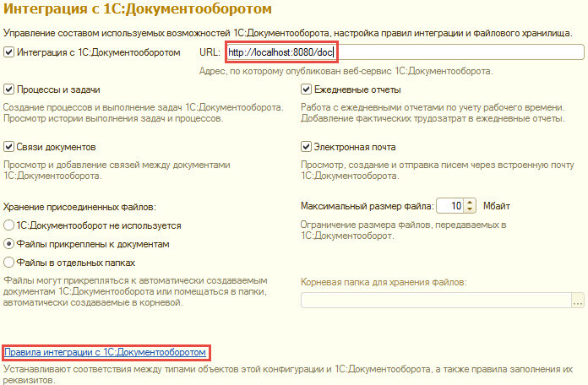588x385 pixels.
Task: Click the Корневая папка input field
Action: click(436, 301)
